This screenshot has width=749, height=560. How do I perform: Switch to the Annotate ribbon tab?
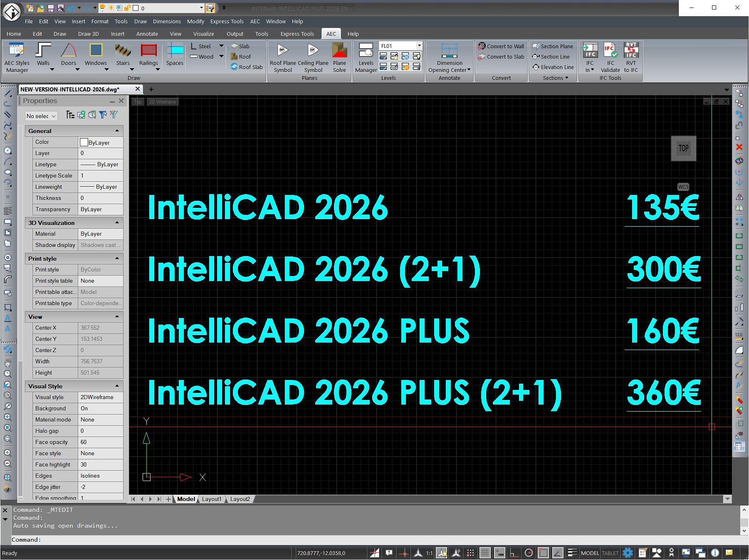(147, 34)
